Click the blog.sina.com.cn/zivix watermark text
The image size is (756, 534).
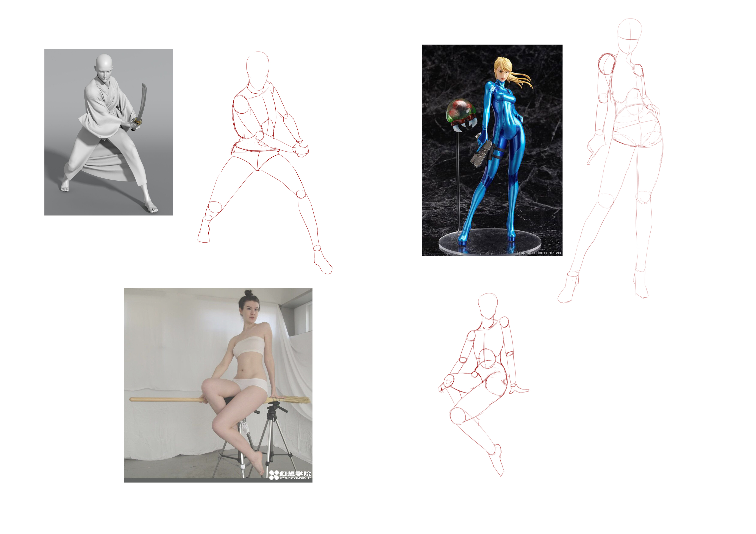(x=539, y=253)
